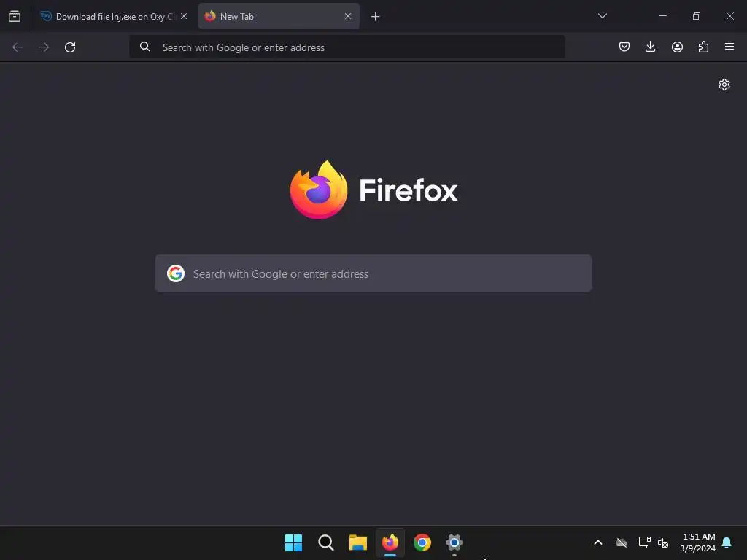The width and height of the screenshot is (747, 560).
Task: Open the Settings app from taskbar
Action: pos(454,542)
